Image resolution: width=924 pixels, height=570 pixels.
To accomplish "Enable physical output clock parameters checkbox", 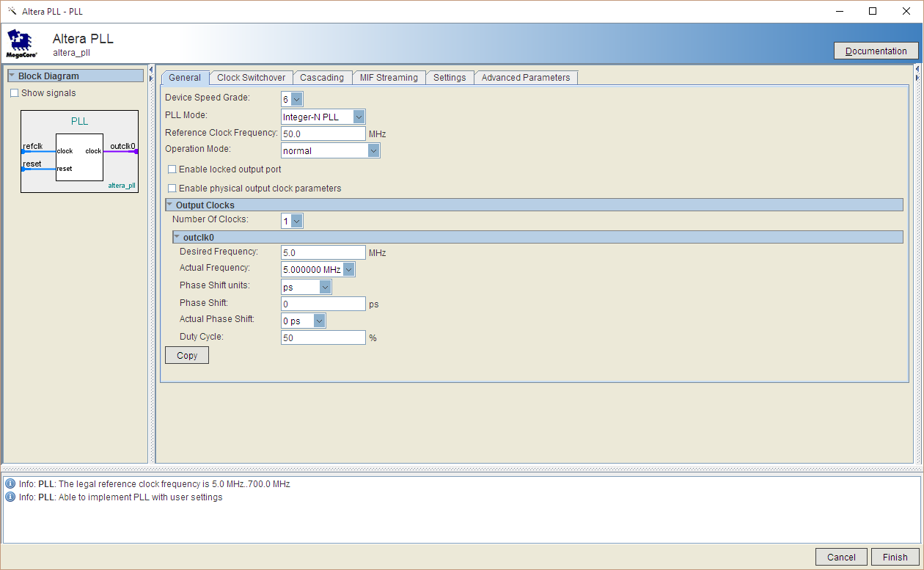I will point(172,189).
